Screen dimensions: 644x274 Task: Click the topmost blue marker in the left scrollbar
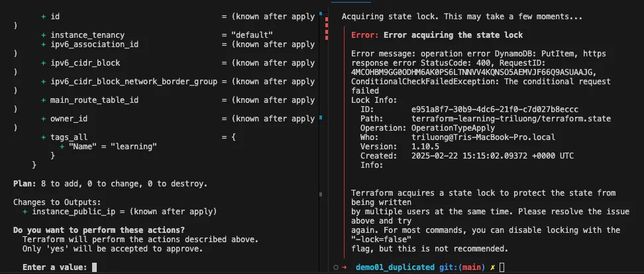click(x=320, y=13)
